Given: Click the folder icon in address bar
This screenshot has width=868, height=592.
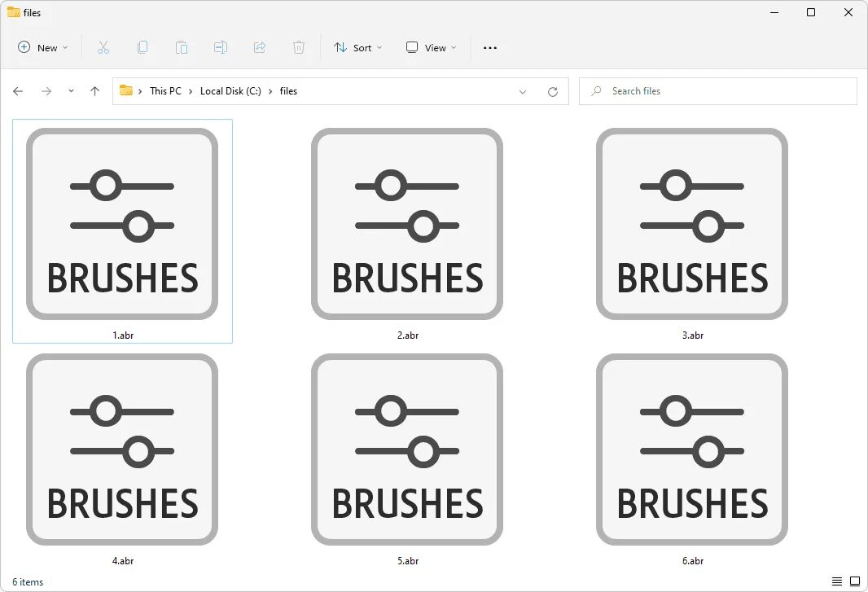Looking at the screenshot, I should [126, 91].
